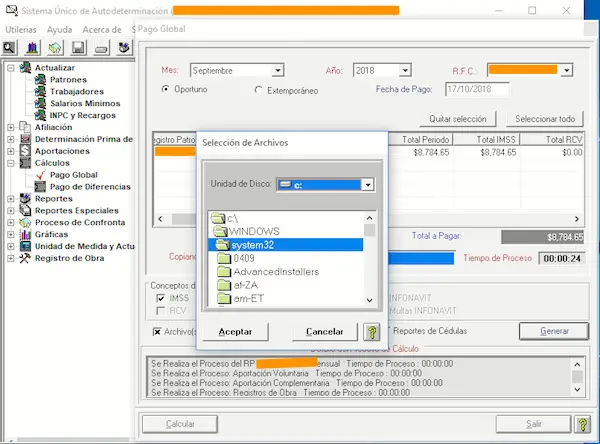Click the last toolbar icon with arrow

pyautogui.click(x=124, y=48)
